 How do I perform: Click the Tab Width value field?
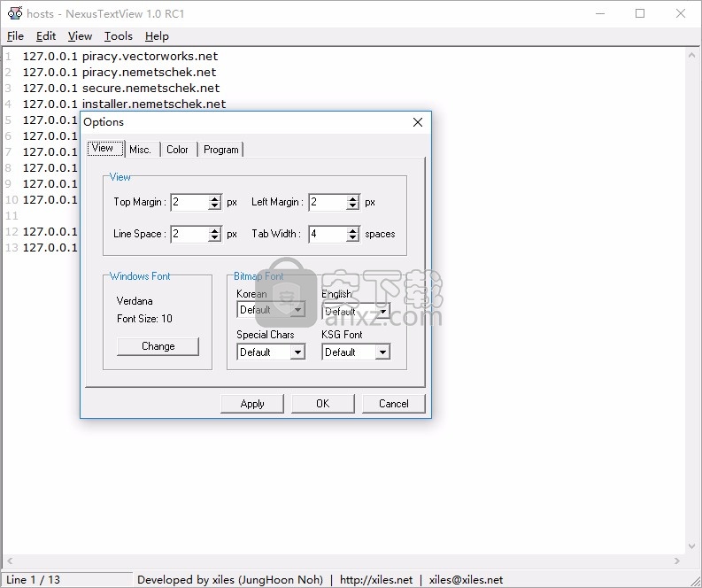328,234
